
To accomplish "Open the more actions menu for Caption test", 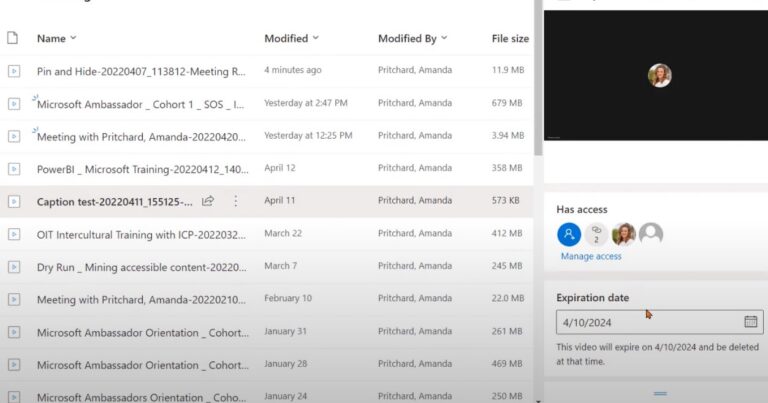I will click(x=236, y=201).
